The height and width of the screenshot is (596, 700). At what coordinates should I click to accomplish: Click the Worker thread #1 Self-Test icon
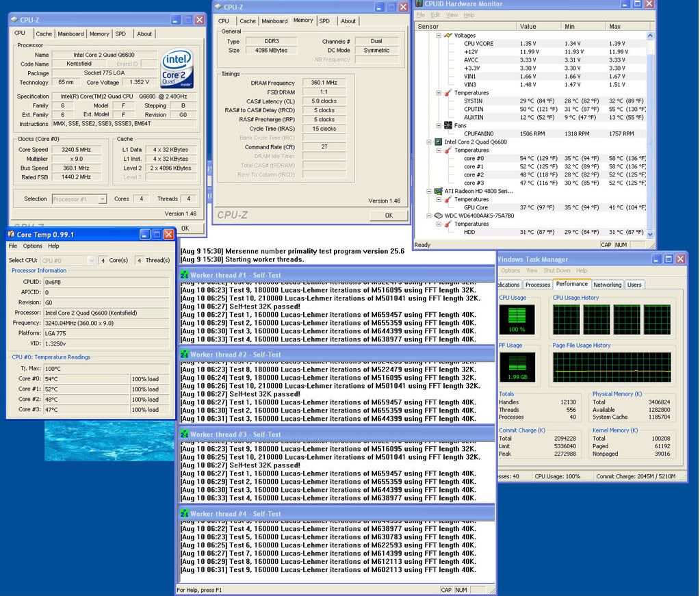click(x=184, y=275)
